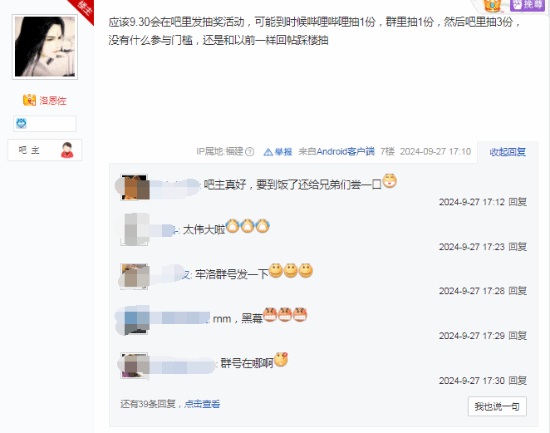This screenshot has width=550, height=433.
Task: Open poster's large profile avatar
Action: [x=45, y=47]
